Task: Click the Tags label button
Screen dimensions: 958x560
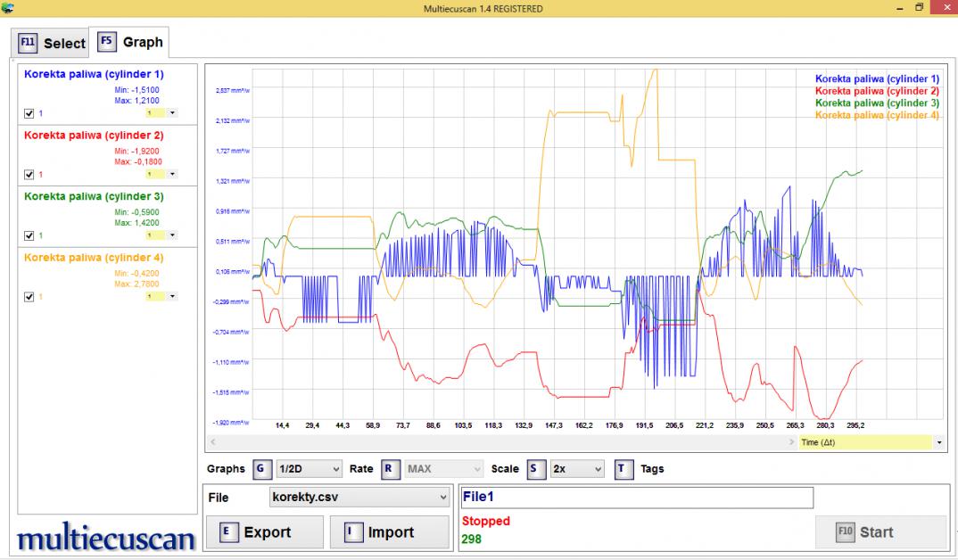Action: coord(652,468)
